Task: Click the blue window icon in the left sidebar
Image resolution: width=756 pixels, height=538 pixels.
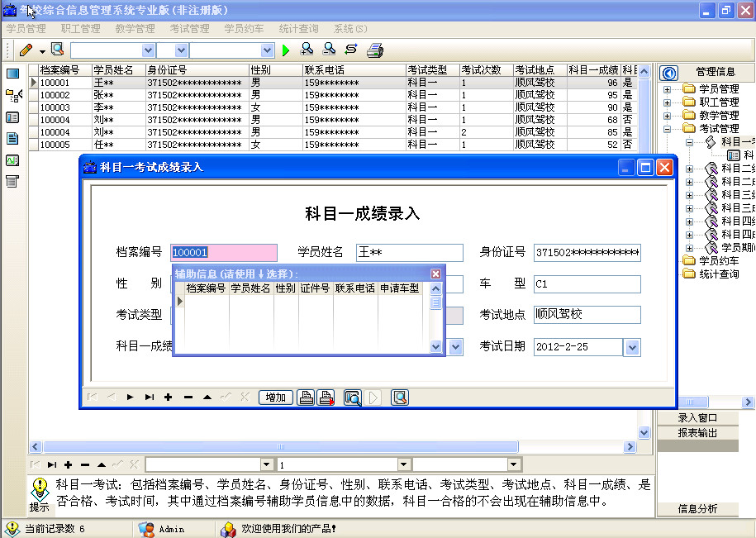Action: 12,74
